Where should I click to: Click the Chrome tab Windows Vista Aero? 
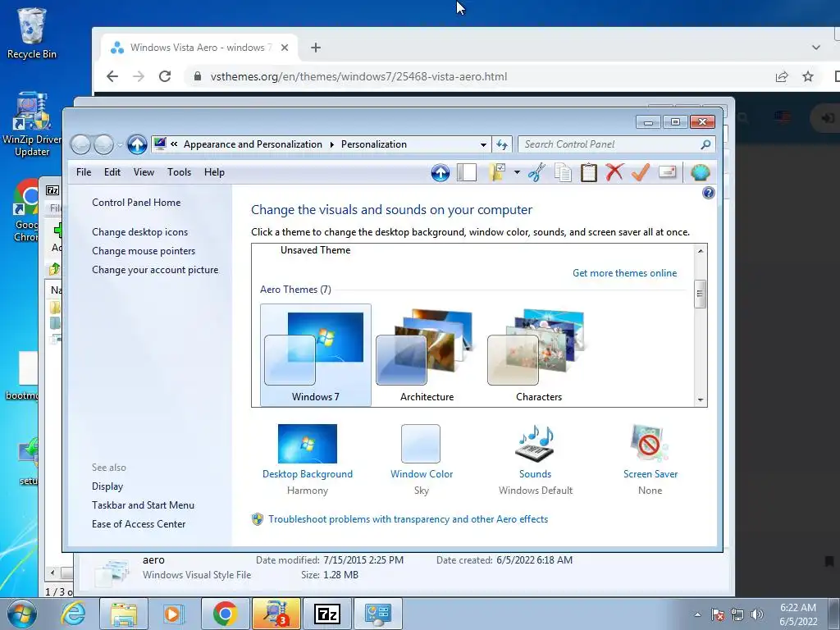click(199, 48)
